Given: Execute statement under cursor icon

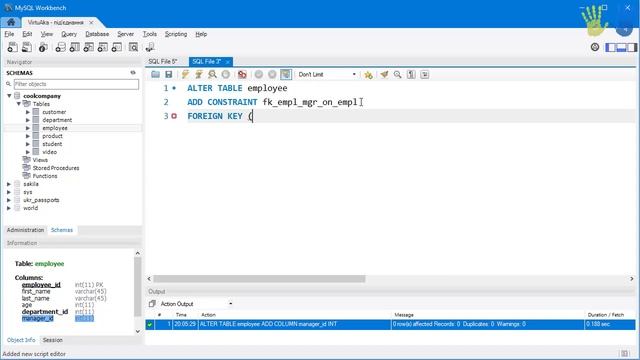Looking at the screenshot, I should (199, 74).
